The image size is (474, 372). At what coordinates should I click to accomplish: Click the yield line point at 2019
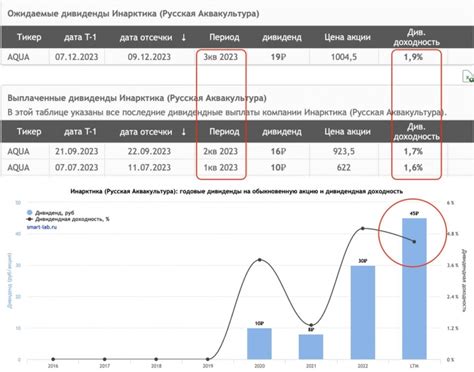(x=208, y=359)
